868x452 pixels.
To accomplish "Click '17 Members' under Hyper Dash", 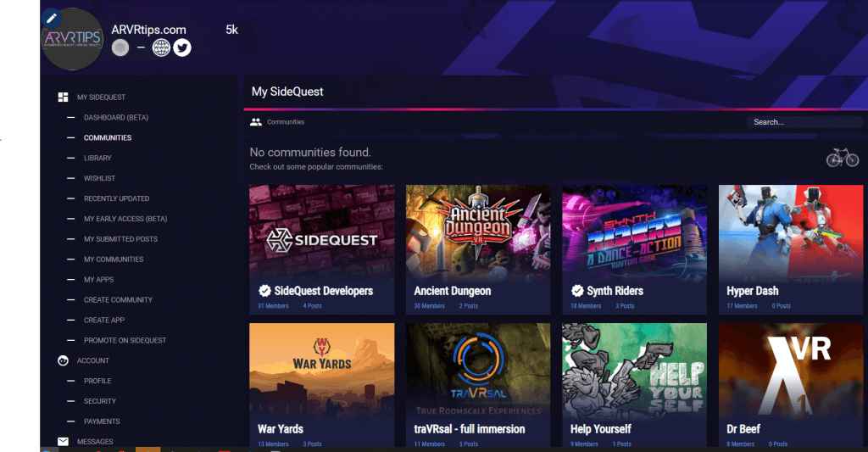I will tap(742, 306).
